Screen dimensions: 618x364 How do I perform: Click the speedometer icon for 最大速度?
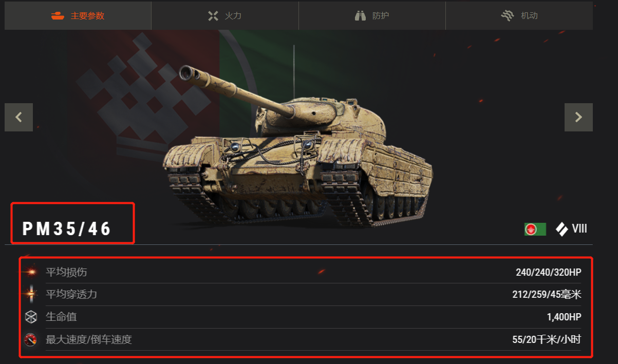31,339
